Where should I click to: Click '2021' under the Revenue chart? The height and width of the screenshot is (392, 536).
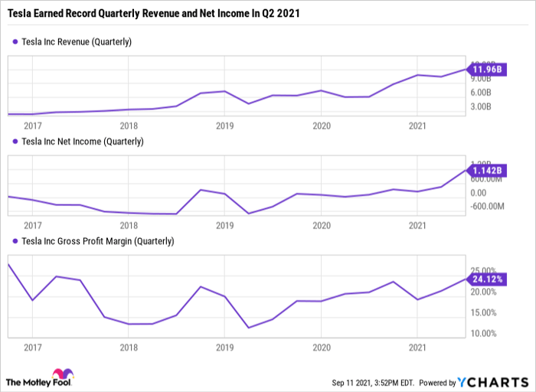[x=417, y=126]
